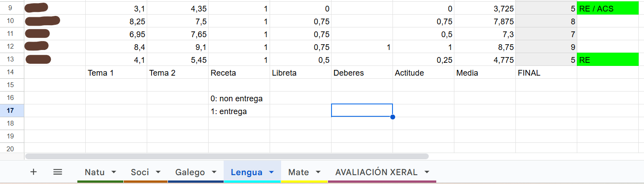Screen dimensions: 644x184
Task: Open the AVALIACIÓN XERAL sheet
Action: click(376, 172)
